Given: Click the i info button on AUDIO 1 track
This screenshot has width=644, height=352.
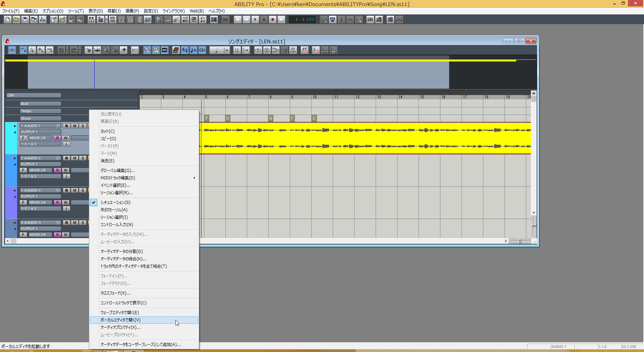Looking at the screenshot, I should 66,144.
